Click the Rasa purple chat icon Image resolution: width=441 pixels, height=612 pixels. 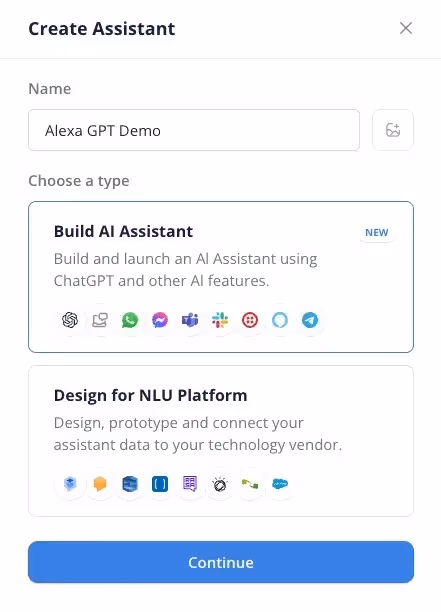(190, 484)
